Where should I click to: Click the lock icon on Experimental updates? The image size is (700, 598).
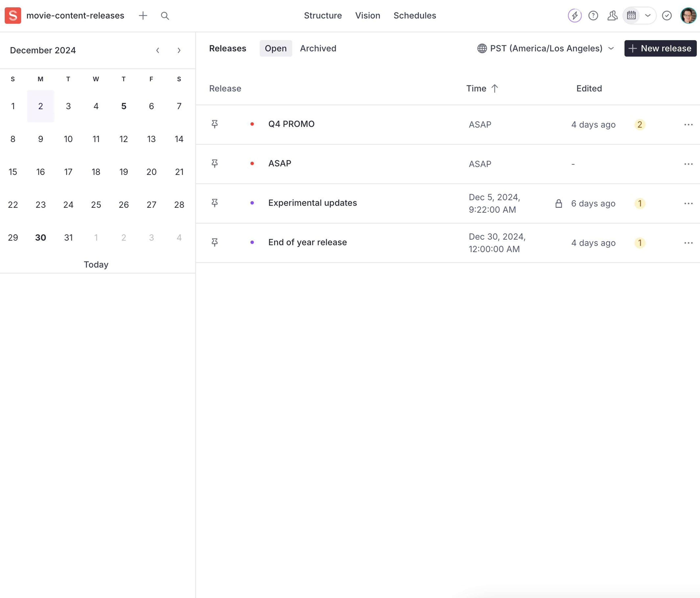pyautogui.click(x=559, y=203)
